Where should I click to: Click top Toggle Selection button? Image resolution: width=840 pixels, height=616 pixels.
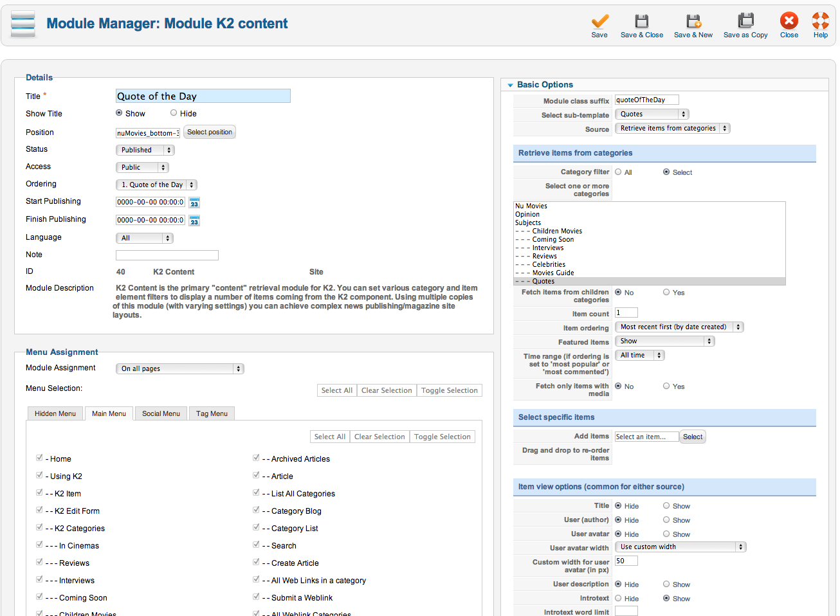click(x=450, y=390)
